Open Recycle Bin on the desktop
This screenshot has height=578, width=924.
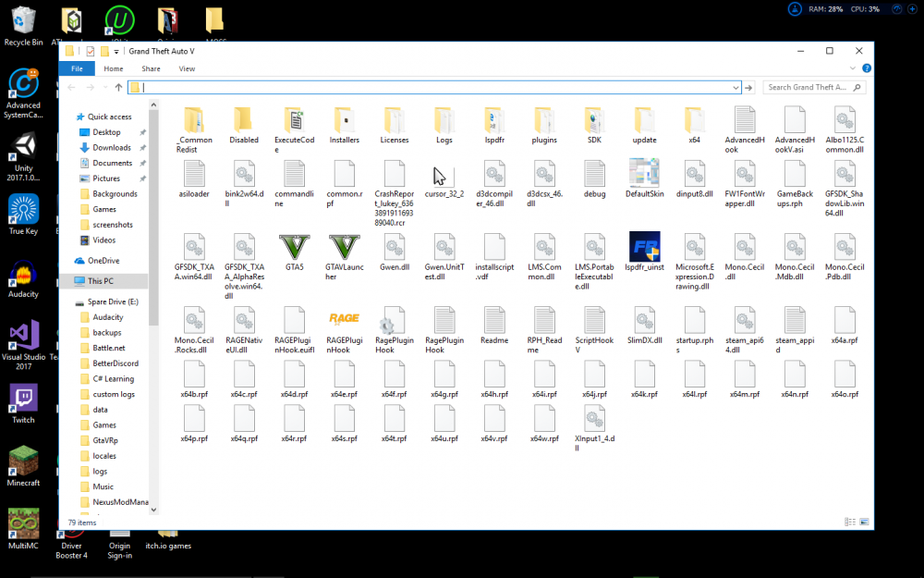23,25
